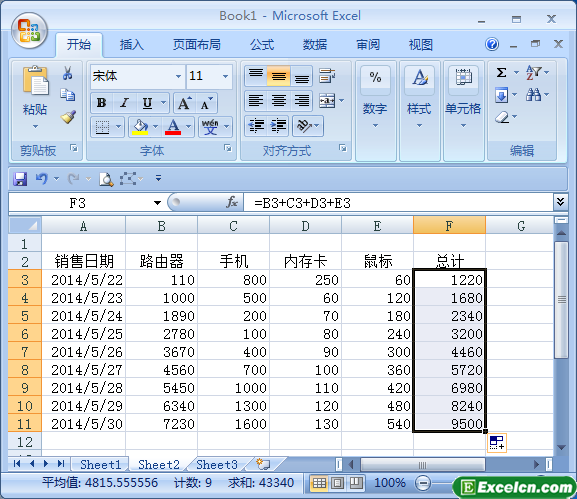Decrease font size with small A
The height and width of the screenshot is (499, 577).
206,103
